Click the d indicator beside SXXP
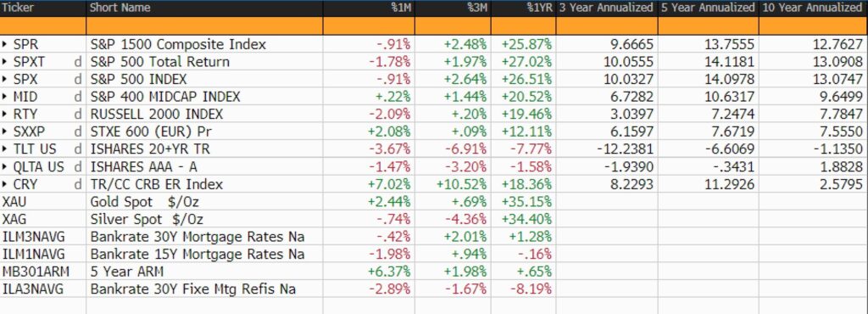The width and height of the screenshot is (868, 314). click(x=78, y=132)
